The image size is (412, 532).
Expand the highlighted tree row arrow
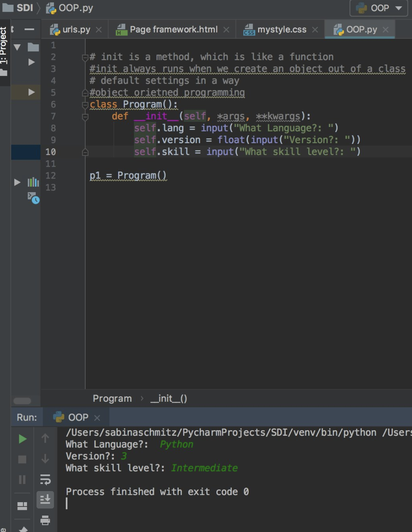[x=32, y=92]
